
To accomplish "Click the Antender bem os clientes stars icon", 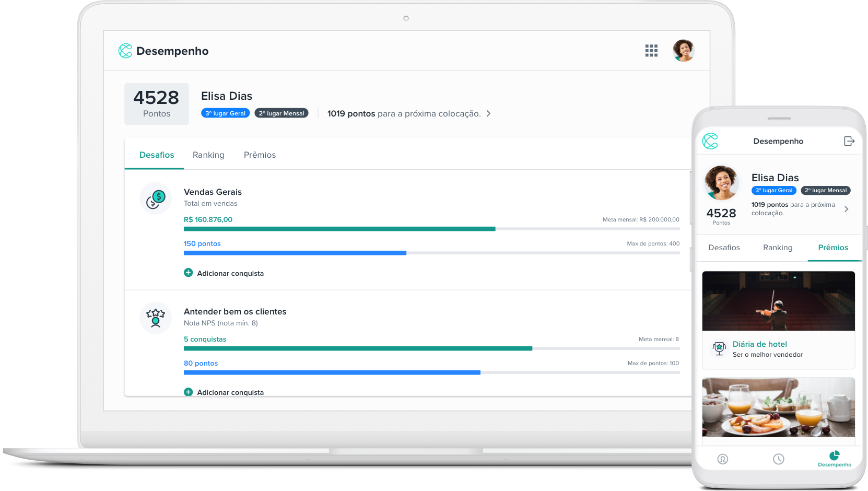I will [x=156, y=318].
